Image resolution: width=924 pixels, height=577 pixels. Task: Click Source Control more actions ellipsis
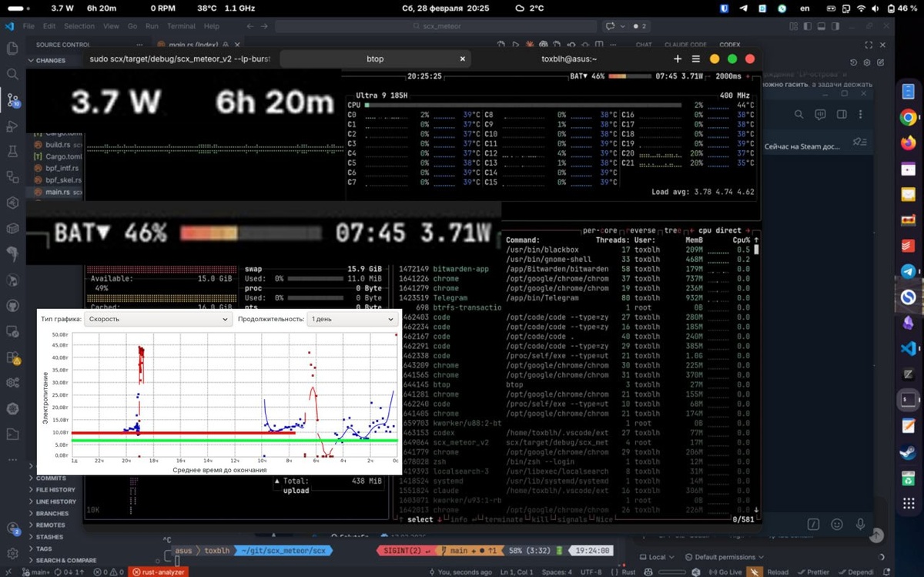coord(139,45)
